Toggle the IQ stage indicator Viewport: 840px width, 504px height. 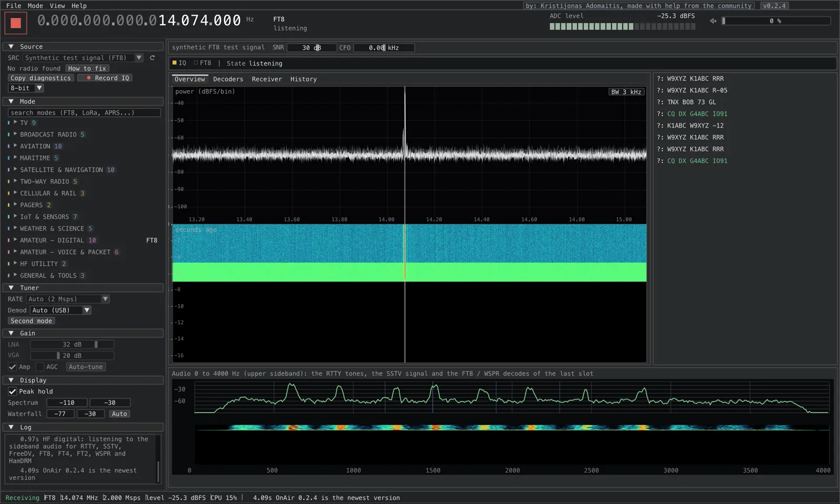(x=179, y=63)
